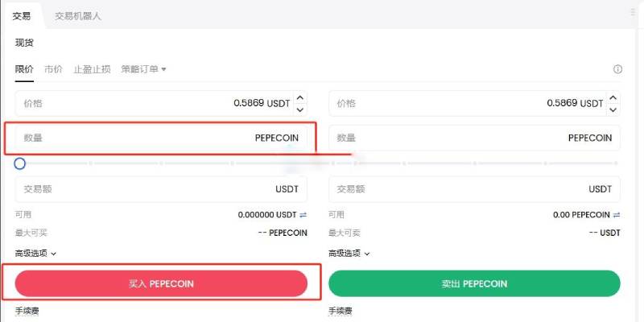Click the drag handle at top-right corner
644x322 pixels.
click(632, 14)
